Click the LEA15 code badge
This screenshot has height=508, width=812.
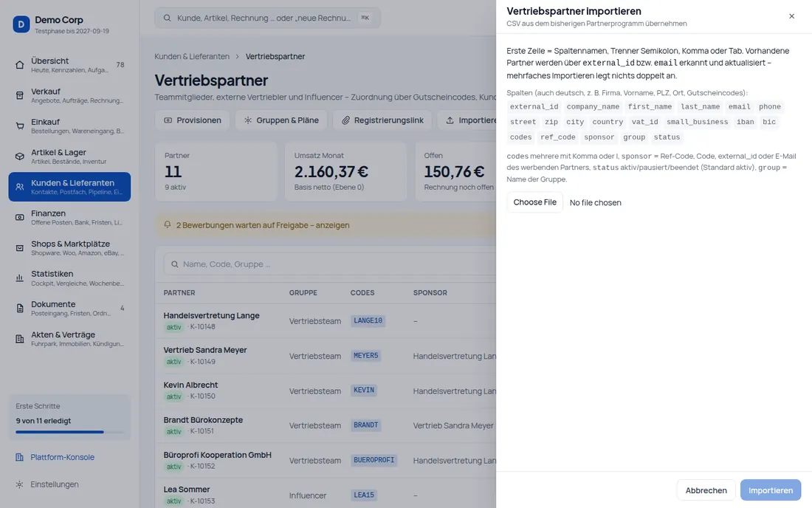(363, 495)
